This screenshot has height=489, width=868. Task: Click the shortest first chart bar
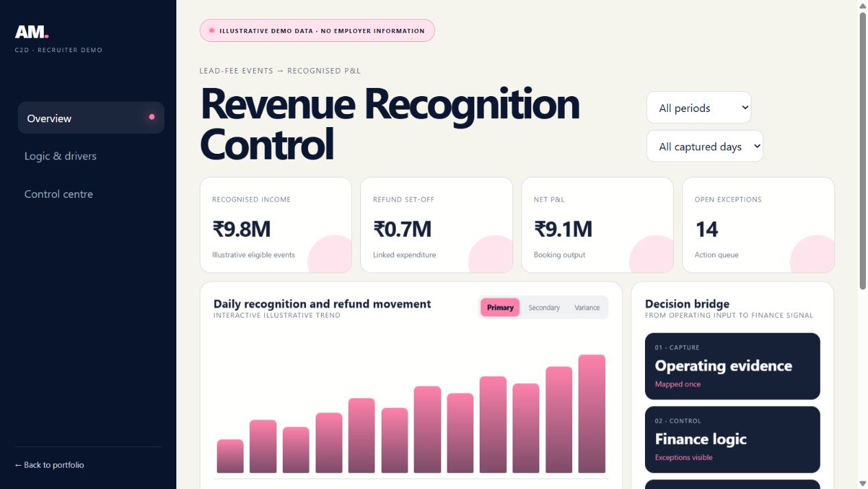(230, 456)
